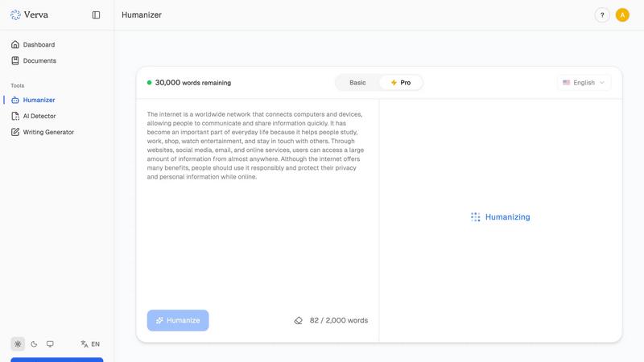Switch to Pro mode
This screenshot has height=362, width=644.
(x=400, y=83)
